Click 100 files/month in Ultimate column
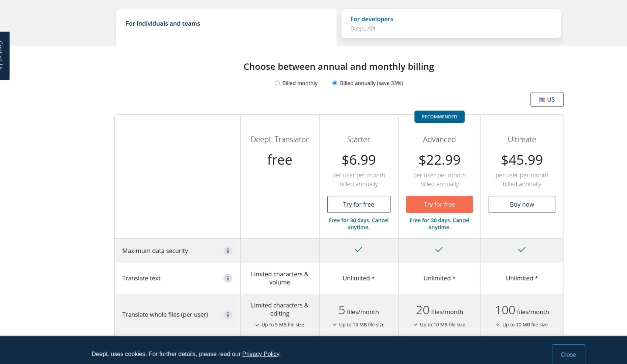Viewport: 627px width, 364px height. [x=522, y=310]
